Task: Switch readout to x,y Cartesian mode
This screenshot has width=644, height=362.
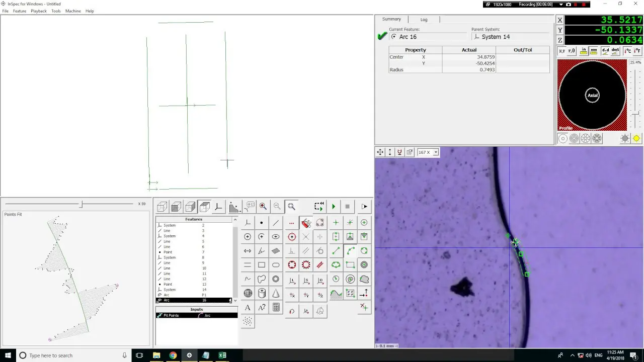Action: click(562, 51)
